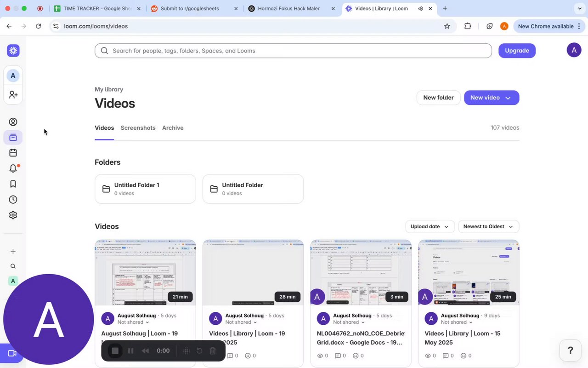Click the Chrome address bar URL
Screen dimensions: 588x368
pyautogui.click(x=96, y=26)
